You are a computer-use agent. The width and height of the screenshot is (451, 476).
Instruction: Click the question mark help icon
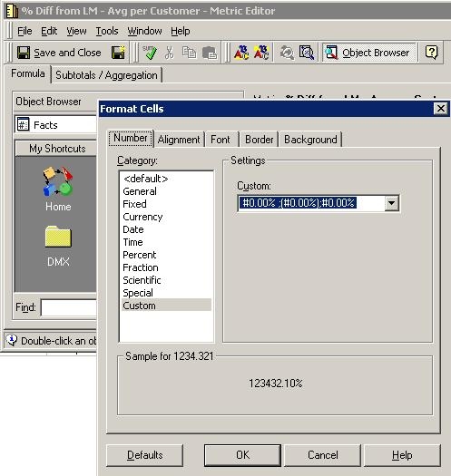click(431, 53)
